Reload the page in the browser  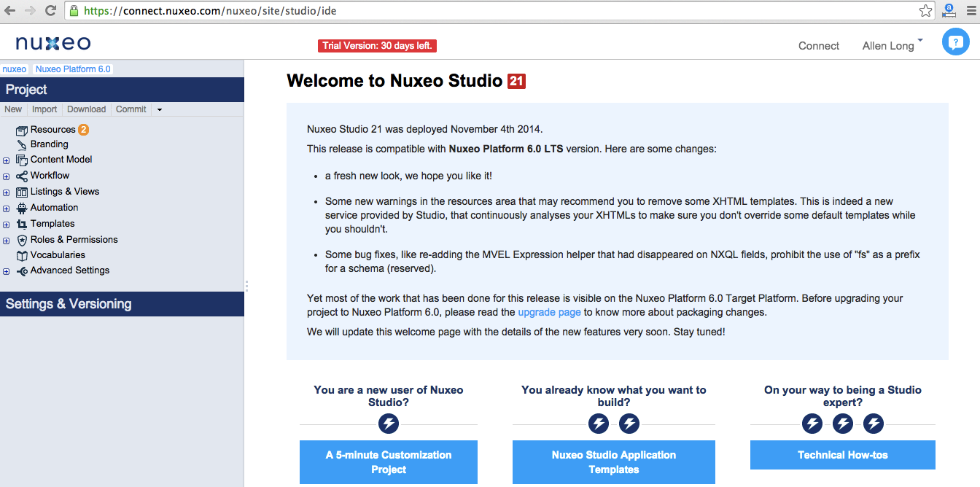coord(50,11)
